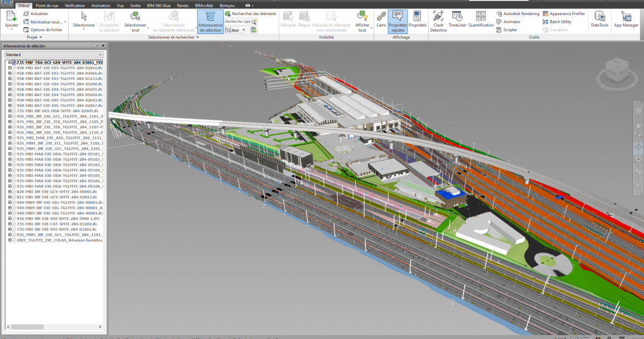
Task: Expand 958-MBI-BAT-EXE-E03-TGLMTE-284-02042.ifc node
Action: (x=10, y=68)
